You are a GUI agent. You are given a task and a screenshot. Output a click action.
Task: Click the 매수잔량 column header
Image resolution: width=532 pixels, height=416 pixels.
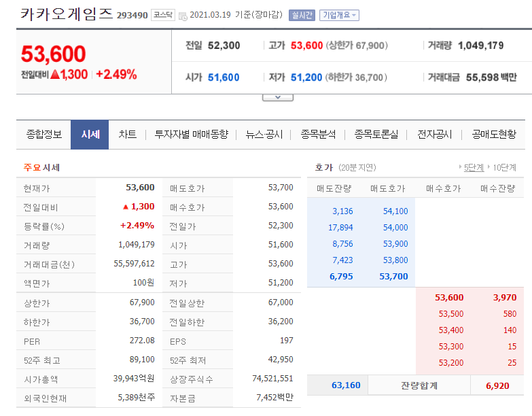pos(498,189)
